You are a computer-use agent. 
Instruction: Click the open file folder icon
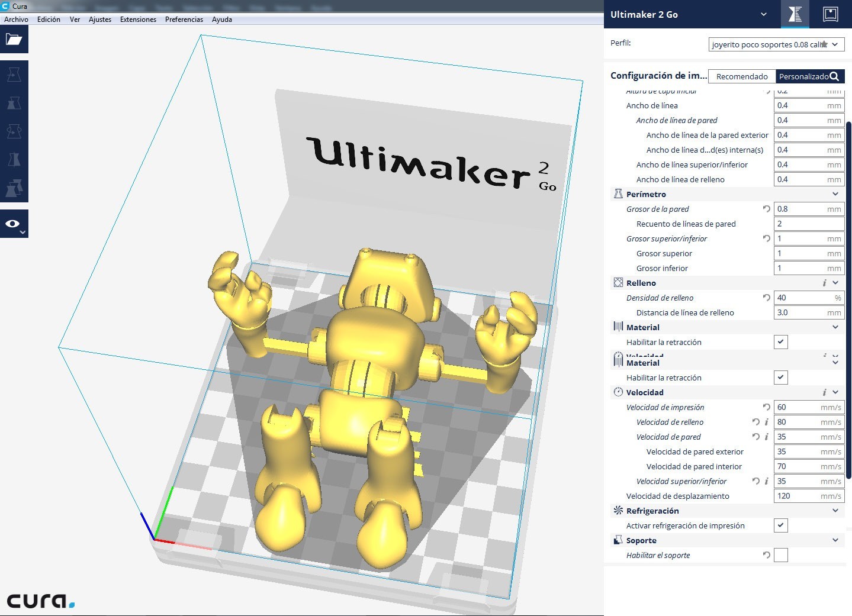point(14,40)
